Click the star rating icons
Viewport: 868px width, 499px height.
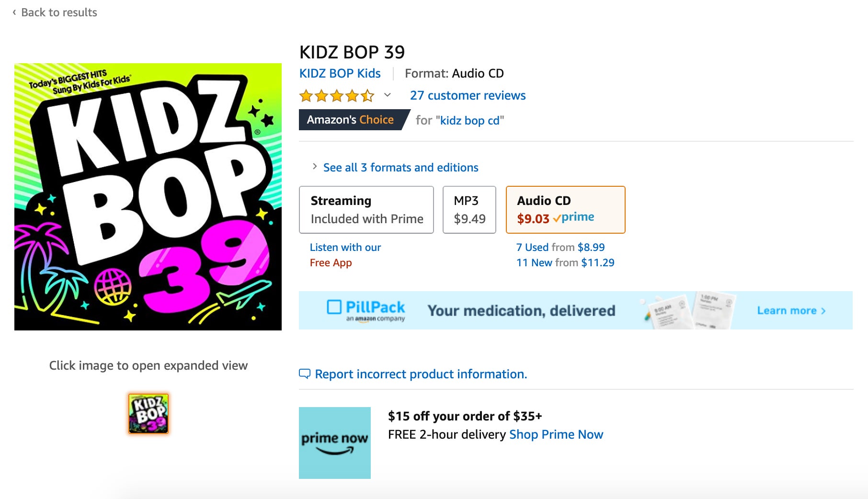tap(336, 96)
